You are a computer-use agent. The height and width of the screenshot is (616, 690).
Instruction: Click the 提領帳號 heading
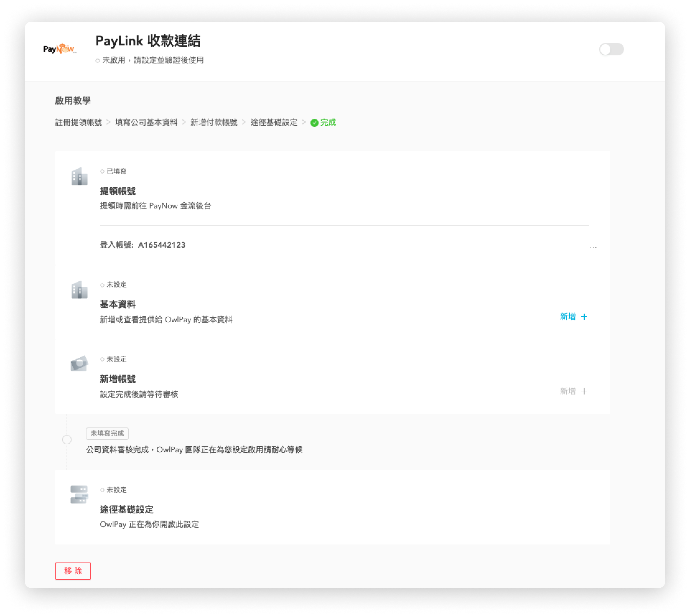click(x=118, y=191)
